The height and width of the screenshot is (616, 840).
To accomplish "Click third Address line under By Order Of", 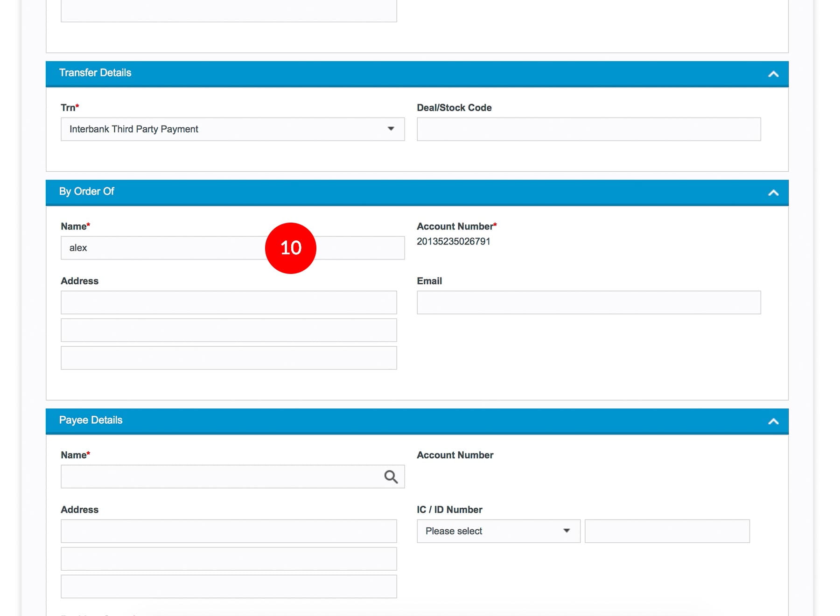I will [229, 358].
